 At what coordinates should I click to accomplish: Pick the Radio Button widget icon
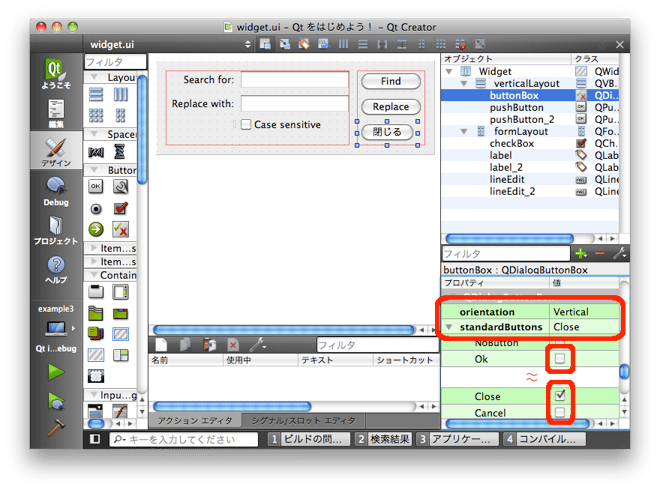pos(97,208)
